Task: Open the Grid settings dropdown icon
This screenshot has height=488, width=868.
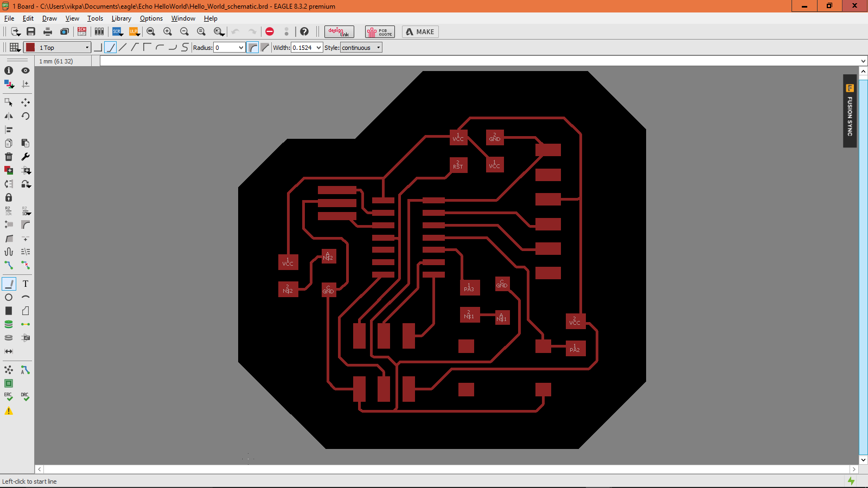Action: 15,48
